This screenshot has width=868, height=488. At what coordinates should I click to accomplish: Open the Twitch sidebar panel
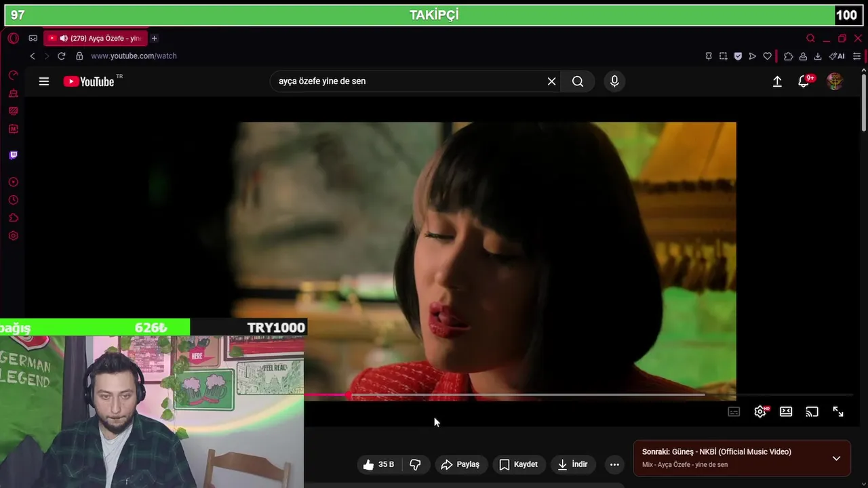pyautogui.click(x=13, y=155)
